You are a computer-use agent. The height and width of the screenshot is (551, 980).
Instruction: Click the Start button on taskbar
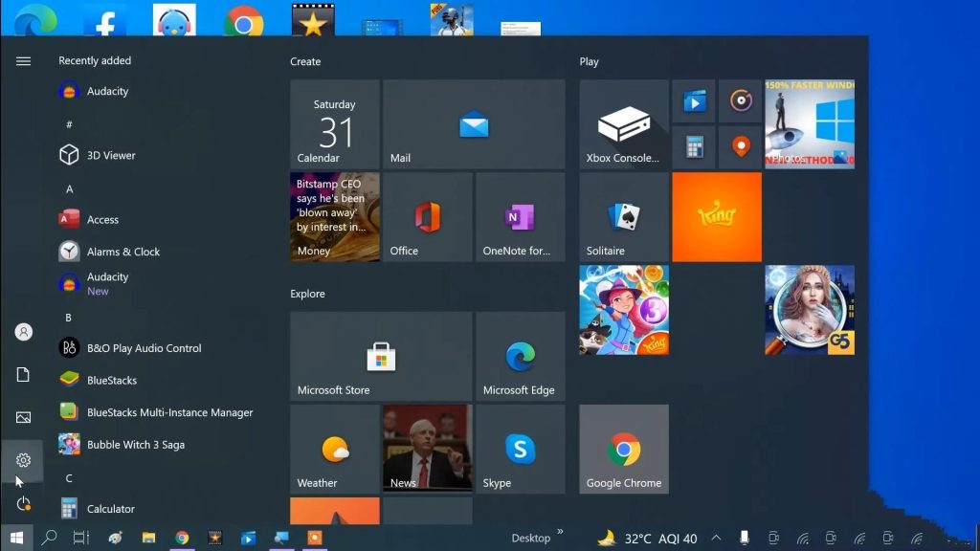pos(17,538)
